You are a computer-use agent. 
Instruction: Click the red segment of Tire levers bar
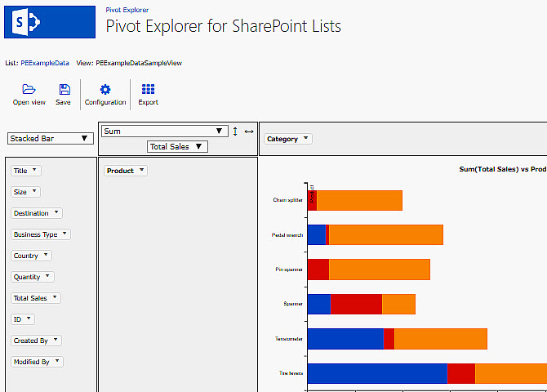coord(461,373)
